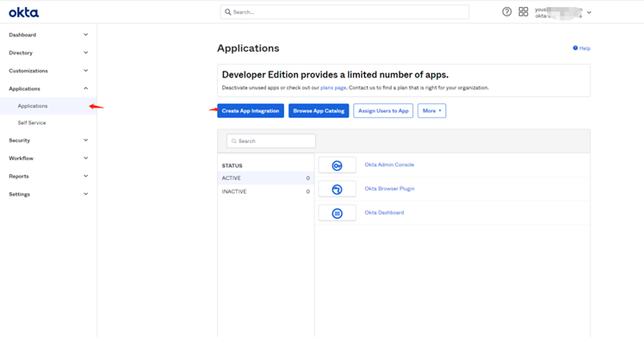
Task: Open the plans page link
Action: [x=333, y=88]
